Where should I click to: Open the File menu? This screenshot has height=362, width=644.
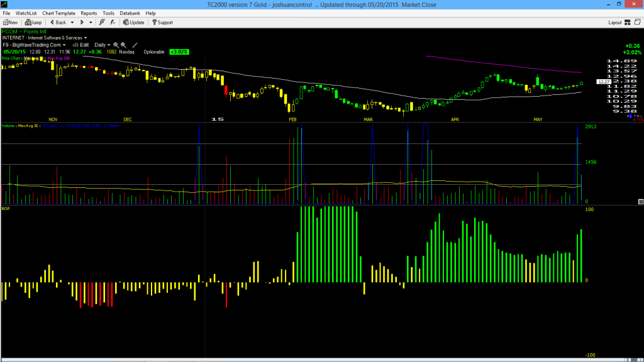click(6, 13)
